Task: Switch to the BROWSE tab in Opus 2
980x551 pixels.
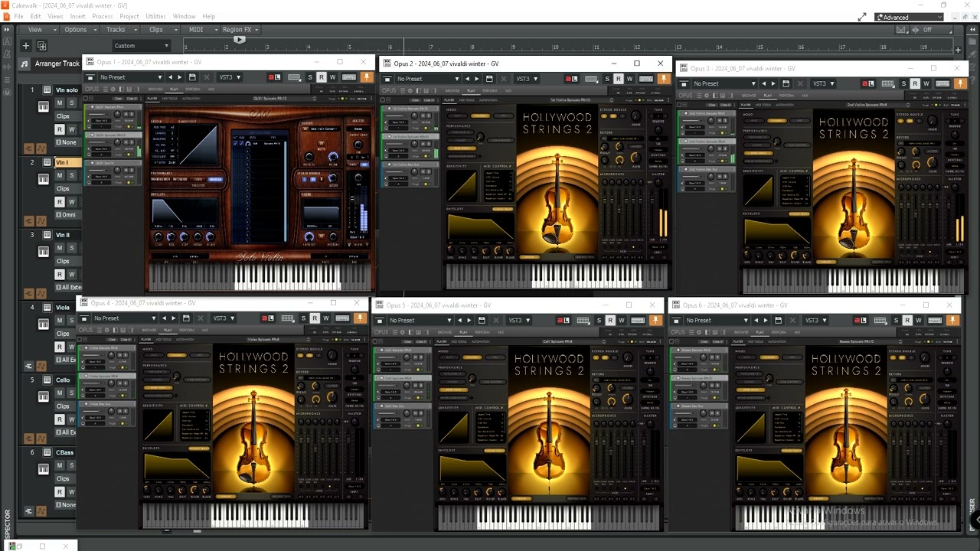Action: click(452, 90)
